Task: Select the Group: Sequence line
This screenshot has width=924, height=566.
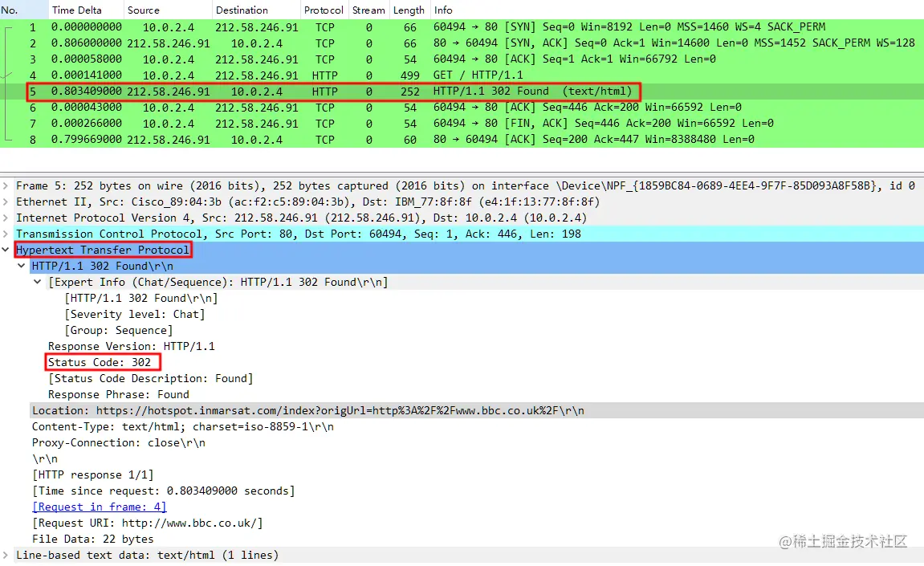Action: click(x=119, y=330)
